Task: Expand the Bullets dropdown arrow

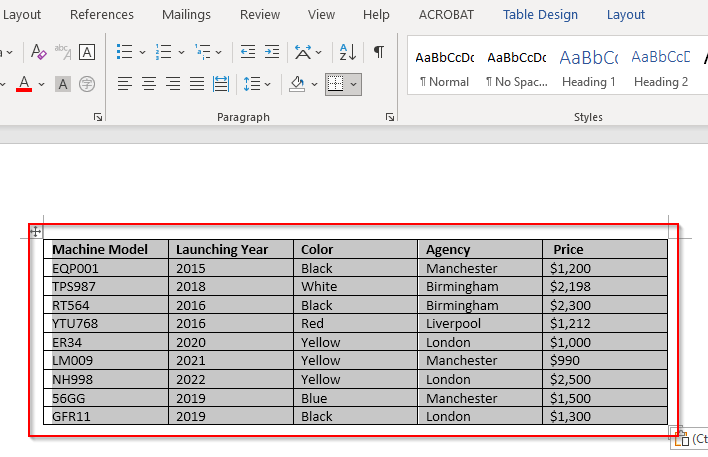Action: pyautogui.click(x=142, y=52)
